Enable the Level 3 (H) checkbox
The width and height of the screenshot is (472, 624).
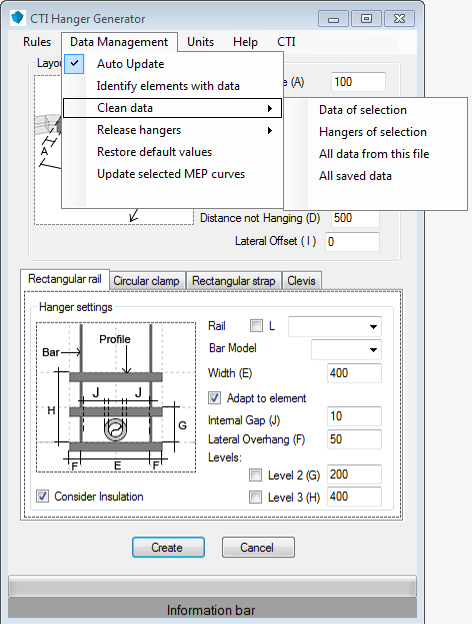256,497
